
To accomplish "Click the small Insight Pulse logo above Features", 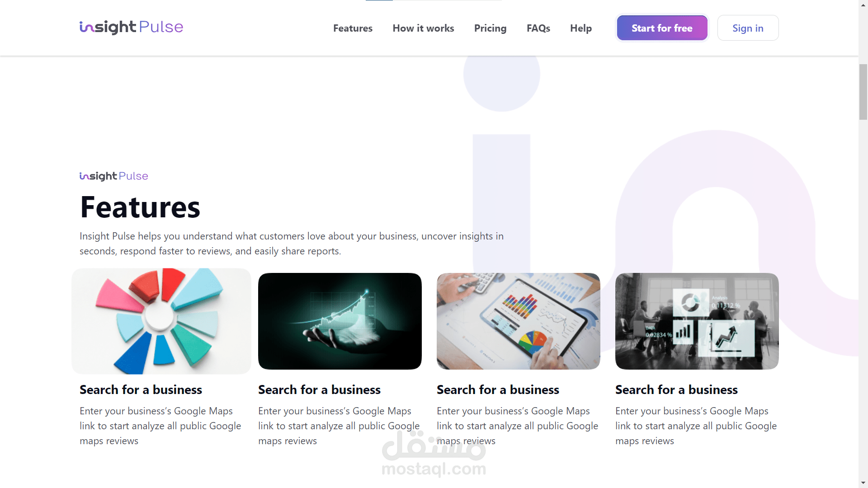I will pyautogui.click(x=114, y=176).
